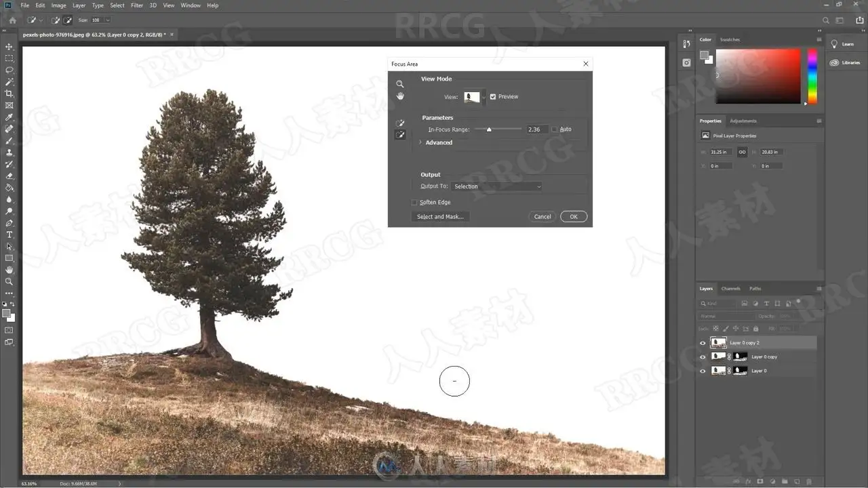This screenshot has height=488, width=868.
Task: Toggle lock transparent pixels icon
Action: 715,329
